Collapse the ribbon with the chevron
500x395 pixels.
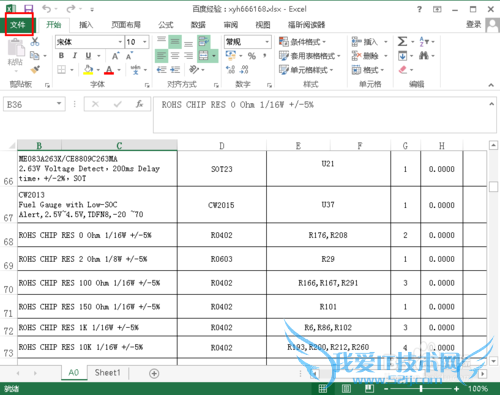[x=491, y=85]
